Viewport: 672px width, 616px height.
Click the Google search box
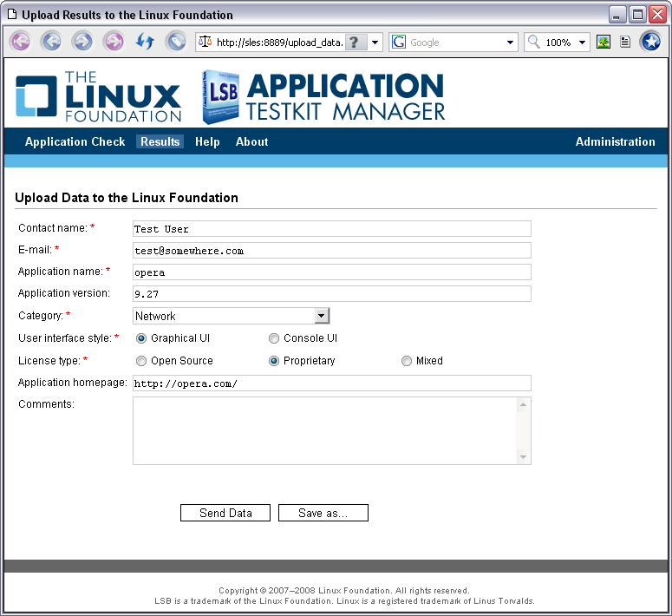point(455,43)
